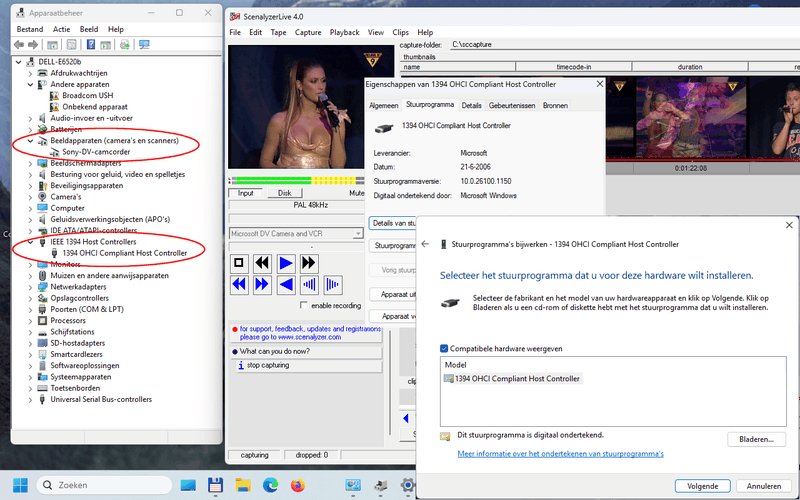Screen dimensions: 800x500
Task: Click the scenalyzer.com support link
Action: point(310,333)
